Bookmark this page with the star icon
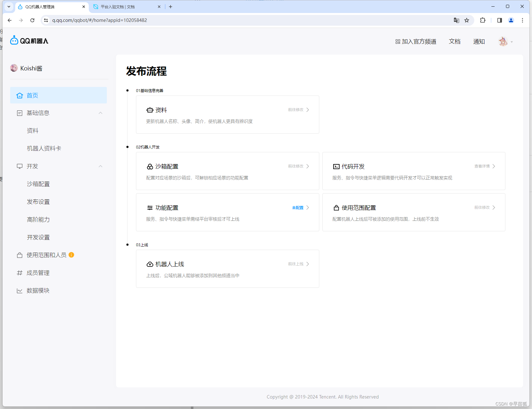532x409 pixels. 467,20
